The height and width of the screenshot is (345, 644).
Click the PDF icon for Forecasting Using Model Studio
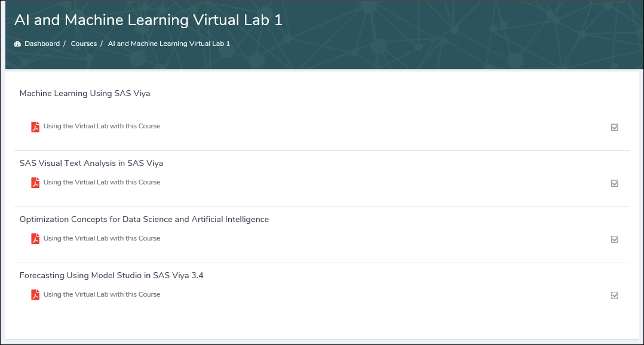[x=35, y=294]
